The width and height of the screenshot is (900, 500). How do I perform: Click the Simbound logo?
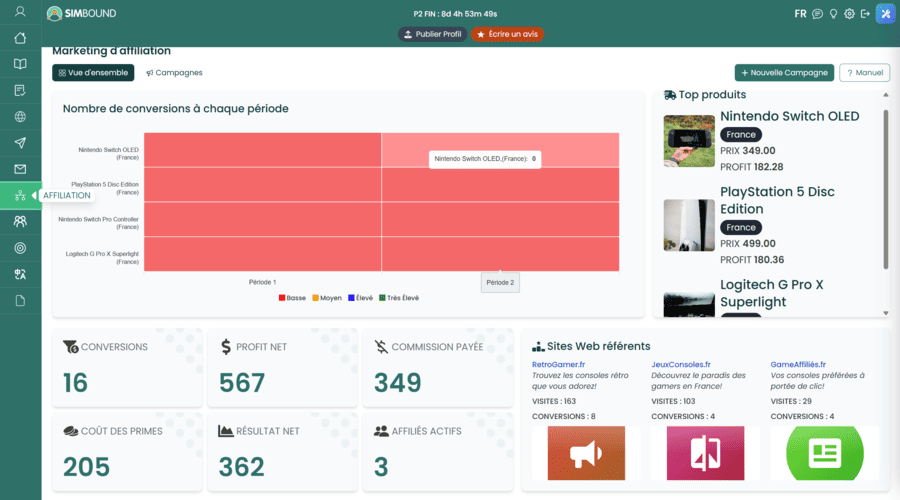[82, 13]
